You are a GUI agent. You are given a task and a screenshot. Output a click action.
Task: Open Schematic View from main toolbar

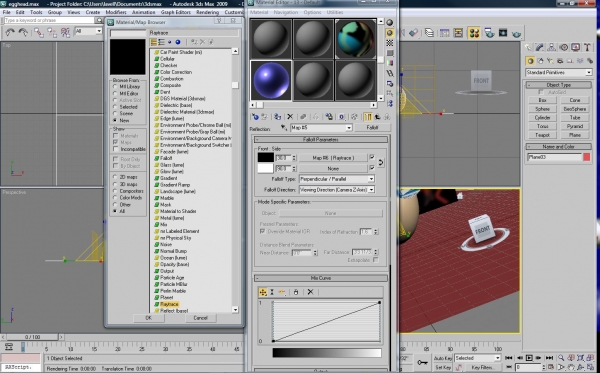[458, 33]
